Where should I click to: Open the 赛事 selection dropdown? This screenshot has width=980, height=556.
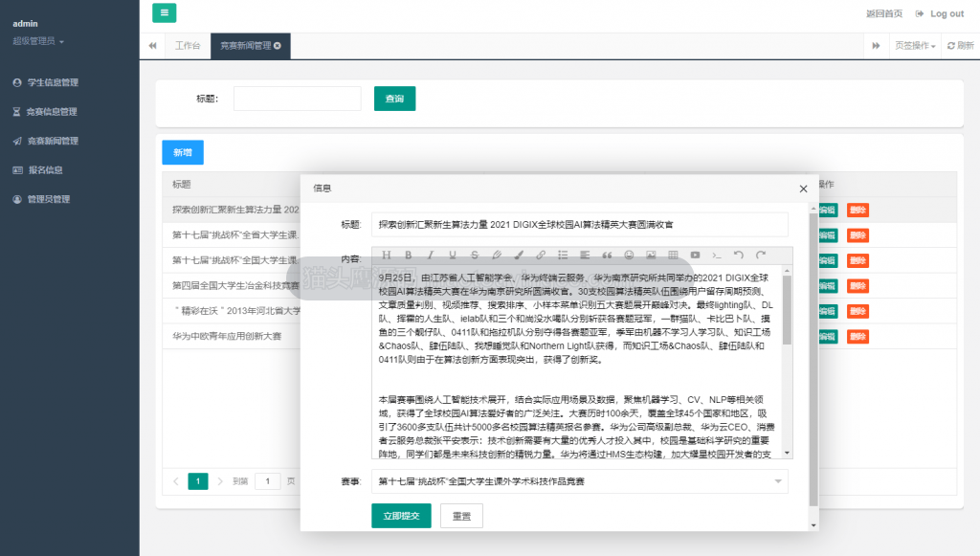[x=579, y=481]
